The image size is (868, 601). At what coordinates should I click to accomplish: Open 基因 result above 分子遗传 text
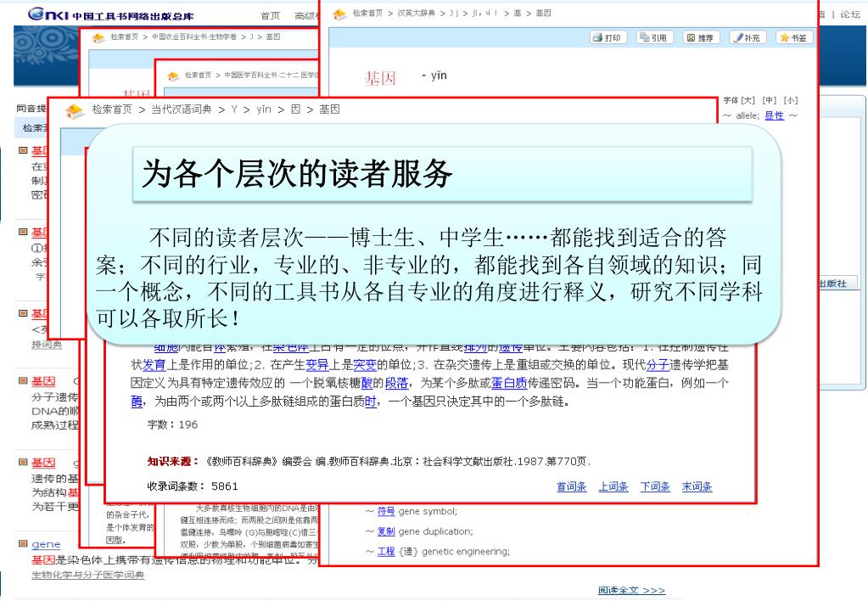point(43,381)
